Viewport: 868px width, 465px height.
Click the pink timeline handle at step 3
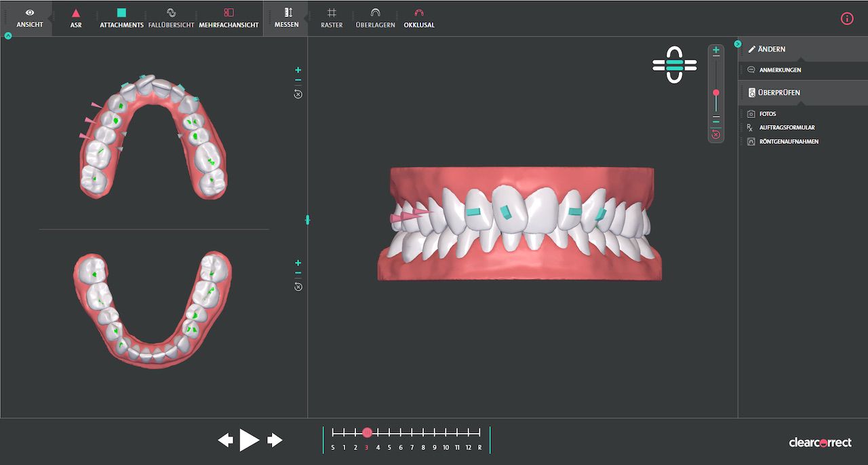(367, 432)
